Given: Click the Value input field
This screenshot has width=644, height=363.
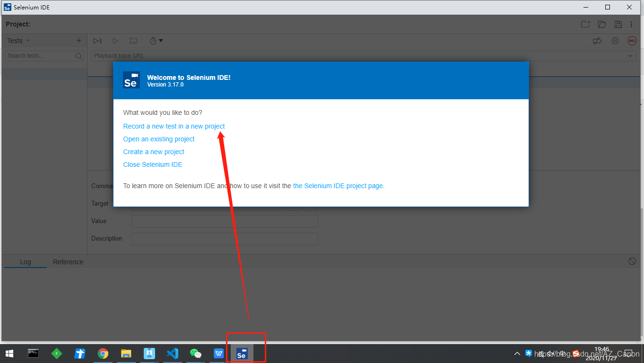Looking at the screenshot, I should click(225, 221).
